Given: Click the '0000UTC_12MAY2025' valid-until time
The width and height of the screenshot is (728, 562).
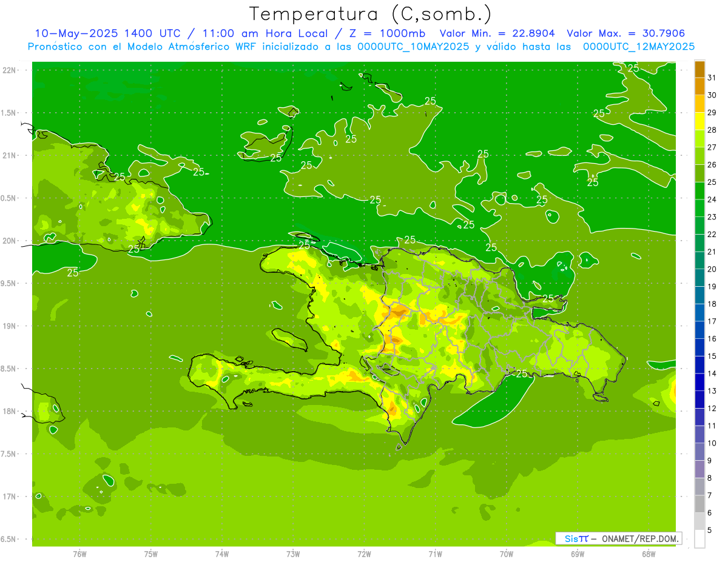Looking at the screenshot, I should tap(639, 47).
